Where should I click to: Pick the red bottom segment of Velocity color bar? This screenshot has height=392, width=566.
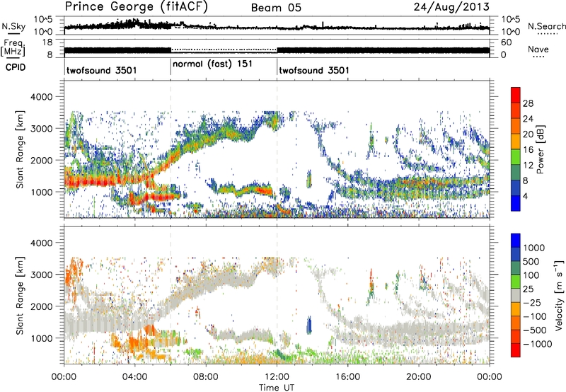(516, 350)
